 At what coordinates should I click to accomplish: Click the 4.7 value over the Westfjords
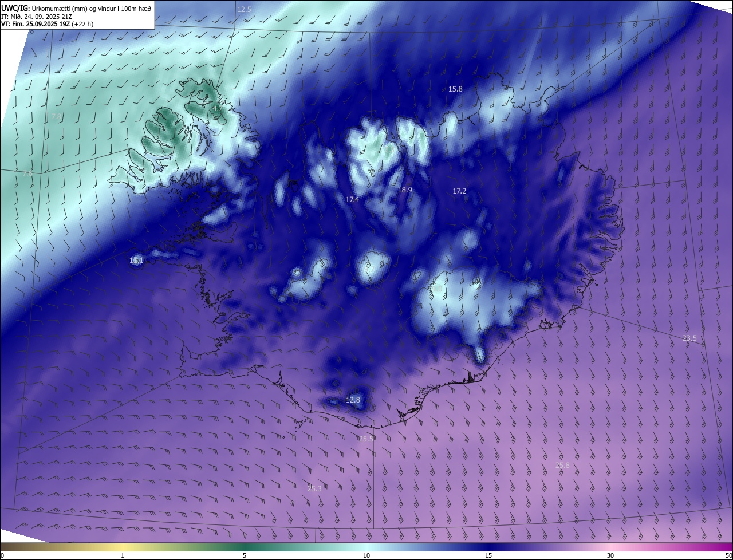tap(217, 108)
